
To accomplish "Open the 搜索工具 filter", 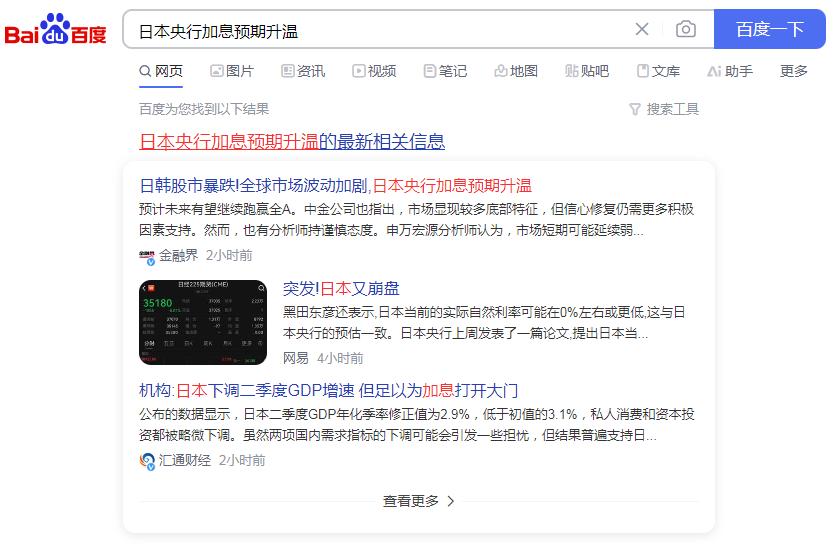I will click(664, 109).
